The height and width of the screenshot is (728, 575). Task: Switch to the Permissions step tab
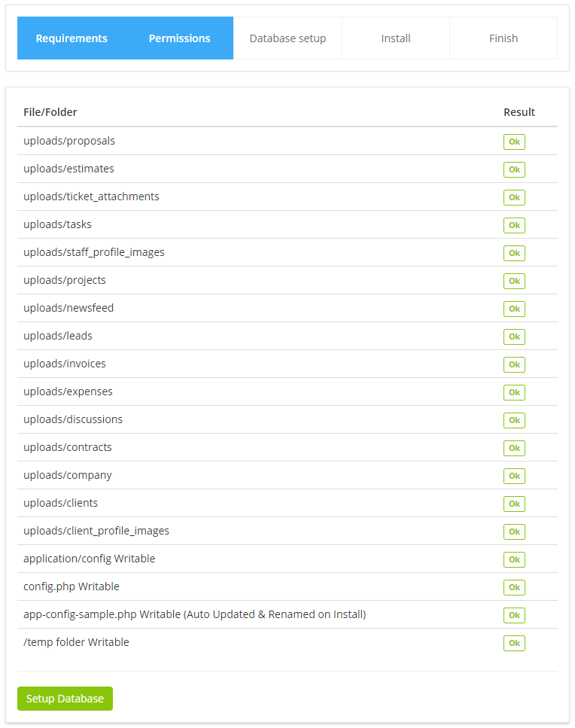point(179,38)
